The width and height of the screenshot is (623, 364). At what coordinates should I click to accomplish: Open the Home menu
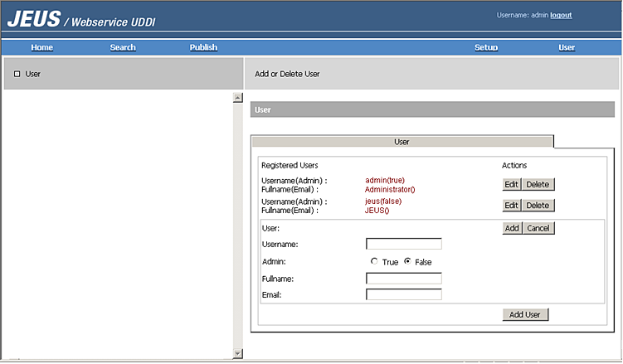(41, 47)
